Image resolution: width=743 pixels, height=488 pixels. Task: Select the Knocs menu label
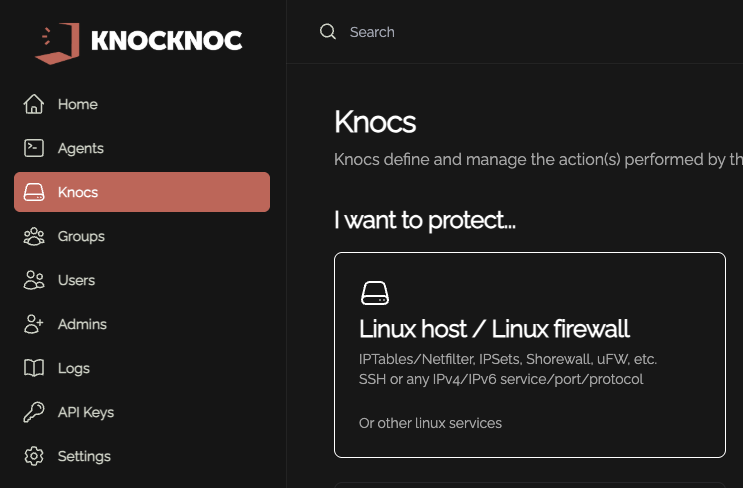click(x=78, y=192)
